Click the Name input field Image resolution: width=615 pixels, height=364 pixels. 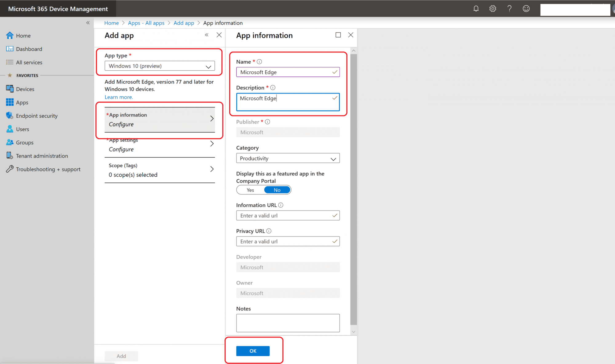pos(288,72)
